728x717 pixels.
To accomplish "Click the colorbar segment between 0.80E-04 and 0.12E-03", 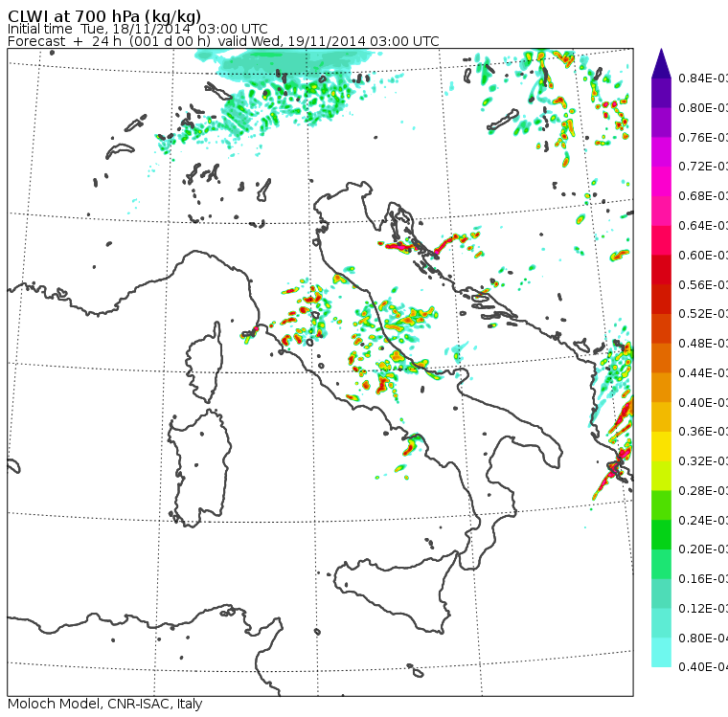I will click(x=661, y=623).
